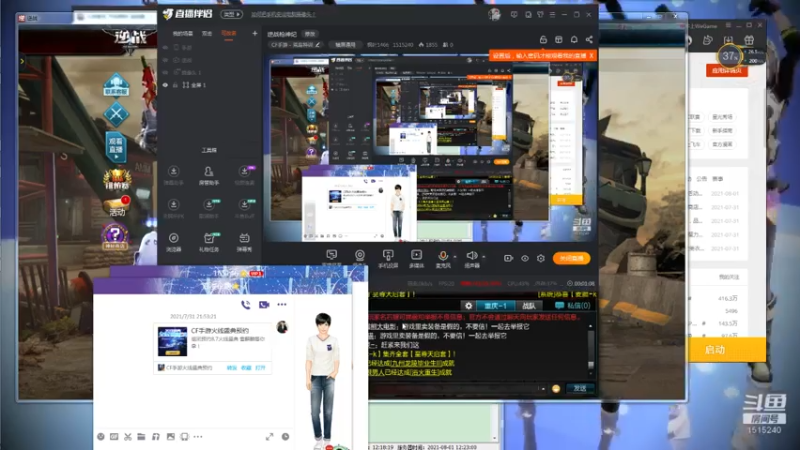This screenshot has height=450, width=800.
Task: Click the user avatar in 直播伴侣 title bar
Action: 494,15
